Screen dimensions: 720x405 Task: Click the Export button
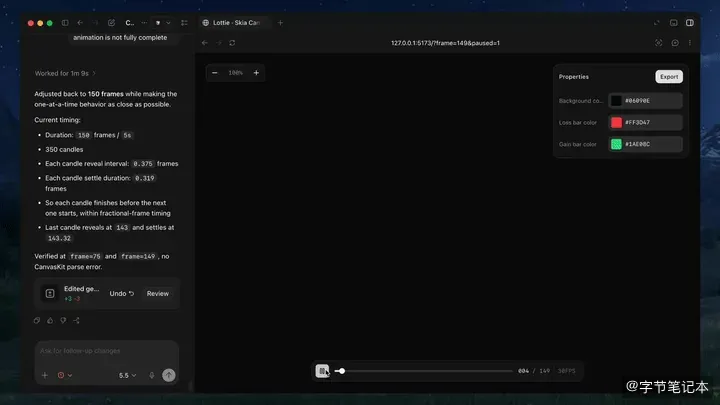(x=669, y=77)
